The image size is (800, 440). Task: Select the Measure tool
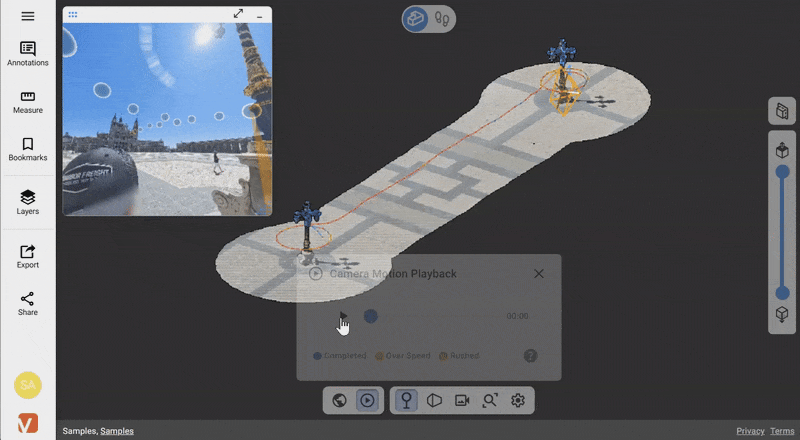pos(27,102)
